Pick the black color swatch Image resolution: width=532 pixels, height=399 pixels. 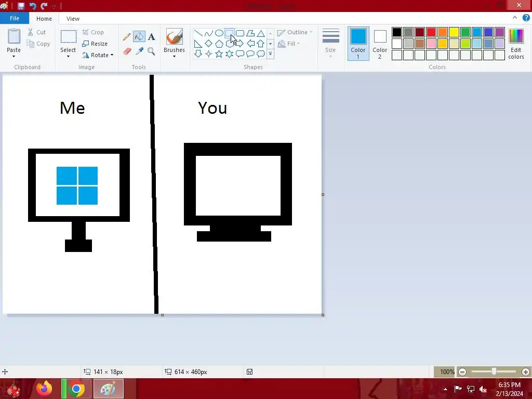pos(396,32)
